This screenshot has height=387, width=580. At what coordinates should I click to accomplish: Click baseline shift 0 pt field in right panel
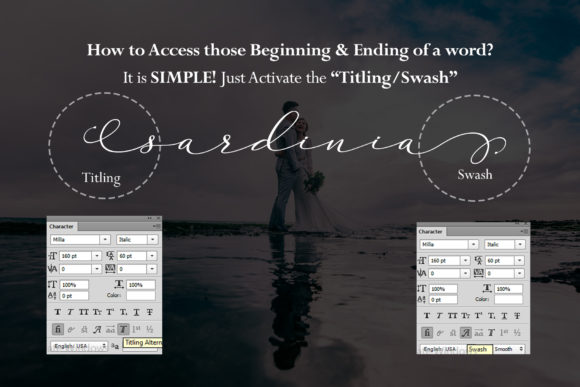click(x=443, y=299)
